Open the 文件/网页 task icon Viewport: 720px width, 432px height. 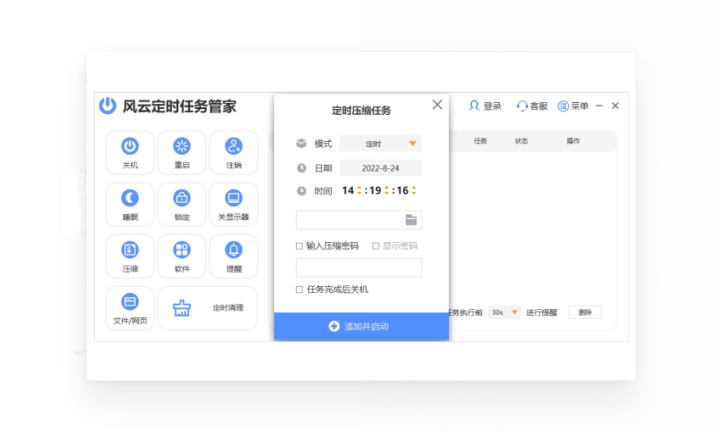(130, 303)
